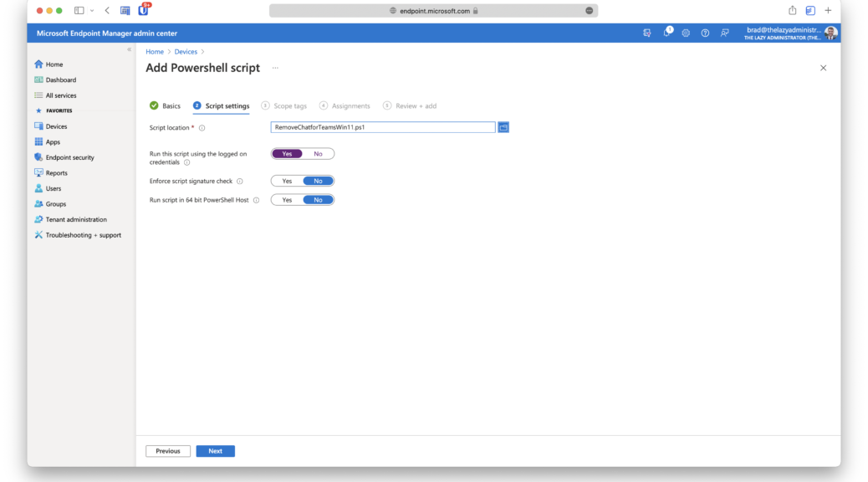Open the page options ellipsis in address bar
The image size is (868, 482).
pos(589,11)
